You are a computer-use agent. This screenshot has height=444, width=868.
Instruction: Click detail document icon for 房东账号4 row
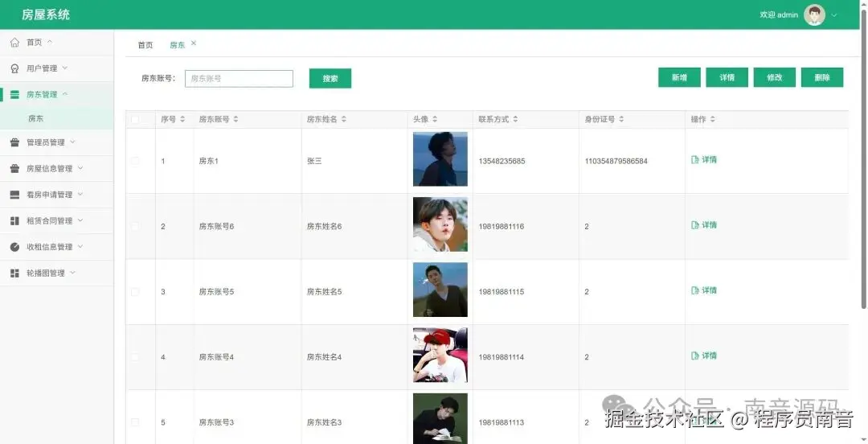tap(695, 356)
